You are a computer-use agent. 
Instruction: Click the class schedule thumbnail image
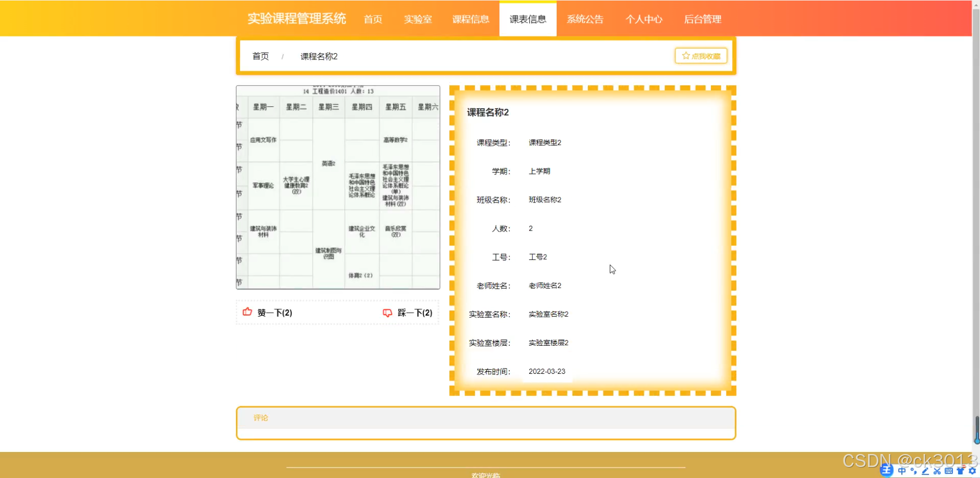click(337, 187)
